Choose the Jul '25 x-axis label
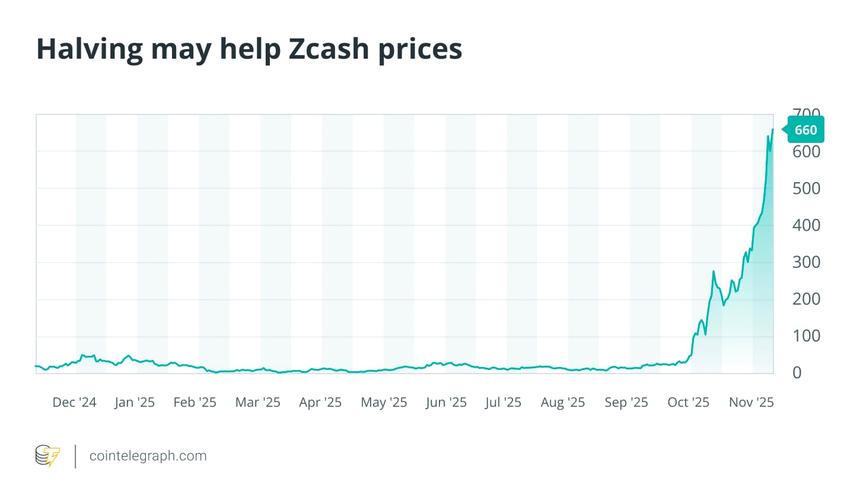The height and width of the screenshot is (504, 860). (x=503, y=402)
